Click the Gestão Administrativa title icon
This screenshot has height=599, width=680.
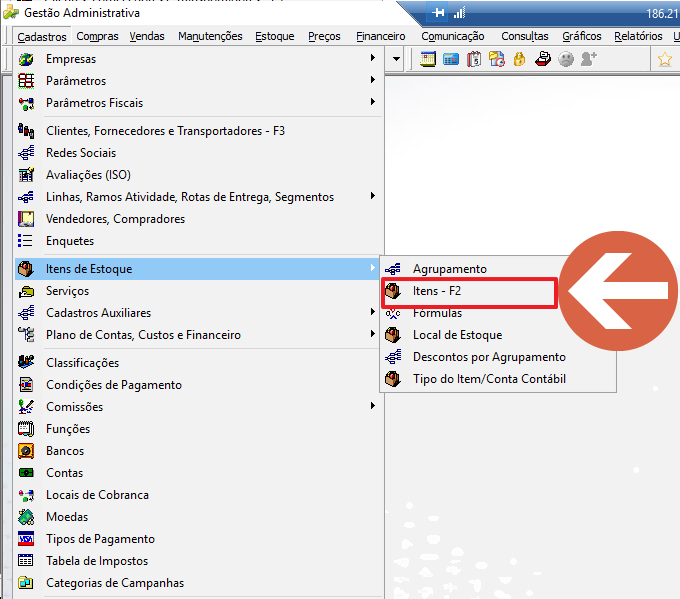click(11, 13)
